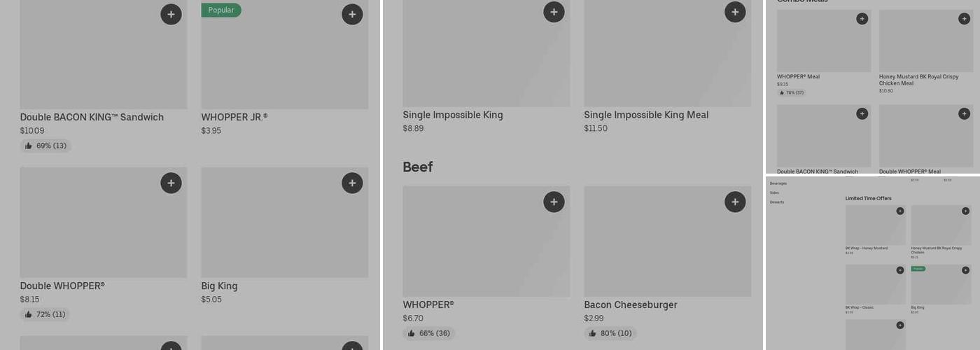Select Desserts in the category list
This screenshot has height=350, width=980.
click(x=777, y=202)
